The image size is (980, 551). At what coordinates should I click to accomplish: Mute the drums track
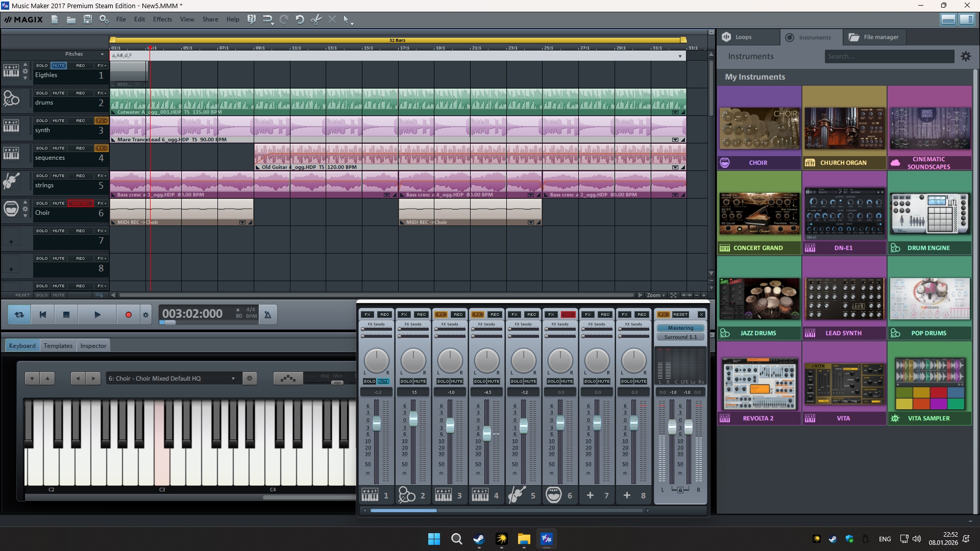click(x=58, y=93)
